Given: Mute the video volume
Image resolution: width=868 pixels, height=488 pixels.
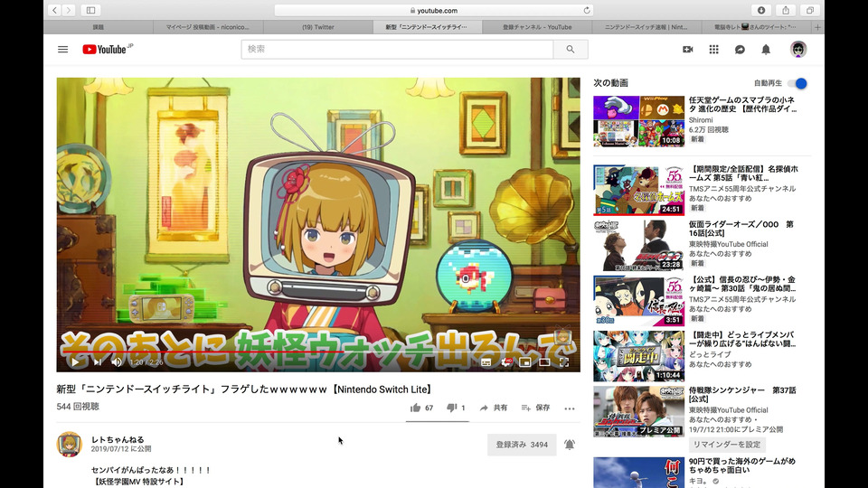Looking at the screenshot, I should point(117,361).
